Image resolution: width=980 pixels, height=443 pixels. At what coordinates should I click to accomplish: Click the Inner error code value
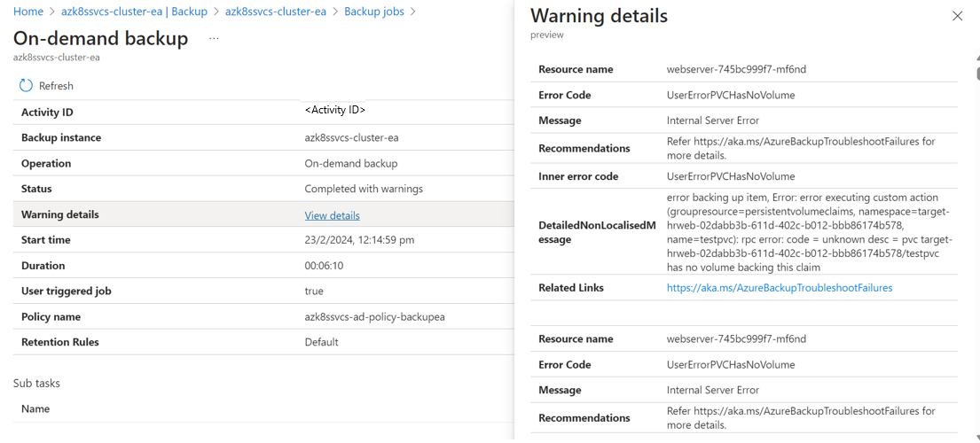click(x=730, y=176)
